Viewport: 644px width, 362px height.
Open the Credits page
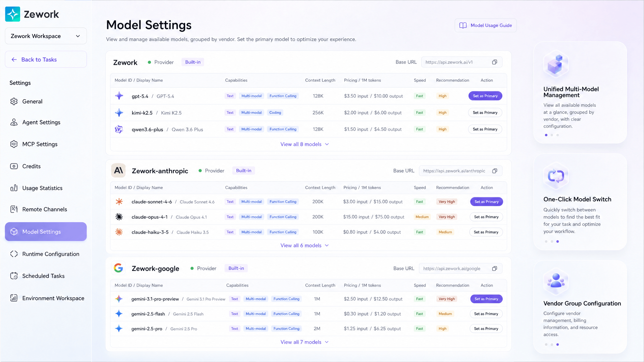click(x=46, y=166)
